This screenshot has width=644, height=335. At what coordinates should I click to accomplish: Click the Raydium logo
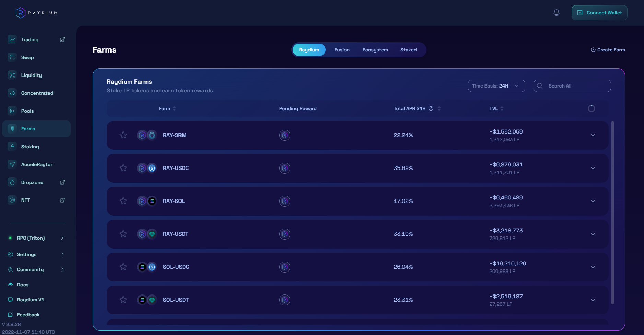(36, 13)
